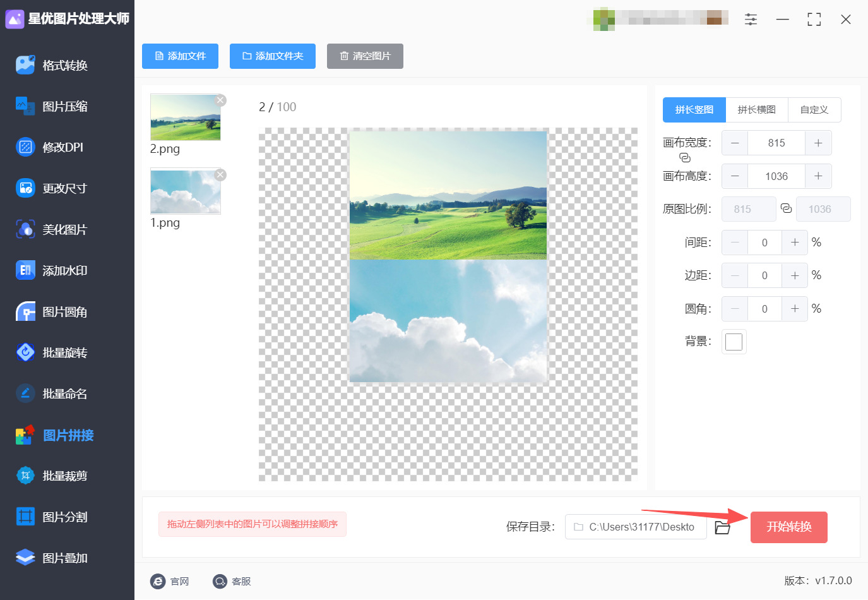The width and height of the screenshot is (868, 600).
Task: Select the 2.png meadow thumbnail
Action: [x=186, y=117]
